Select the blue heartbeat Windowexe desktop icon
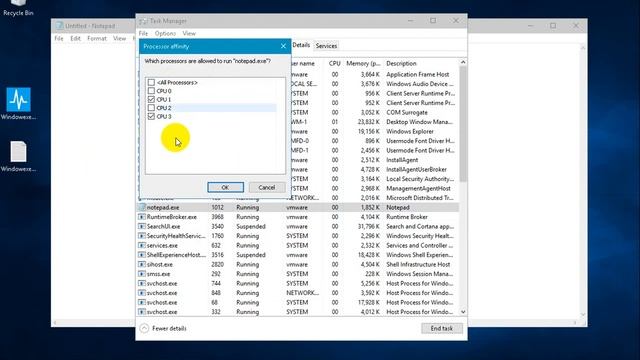The image size is (640, 360). click(18, 104)
